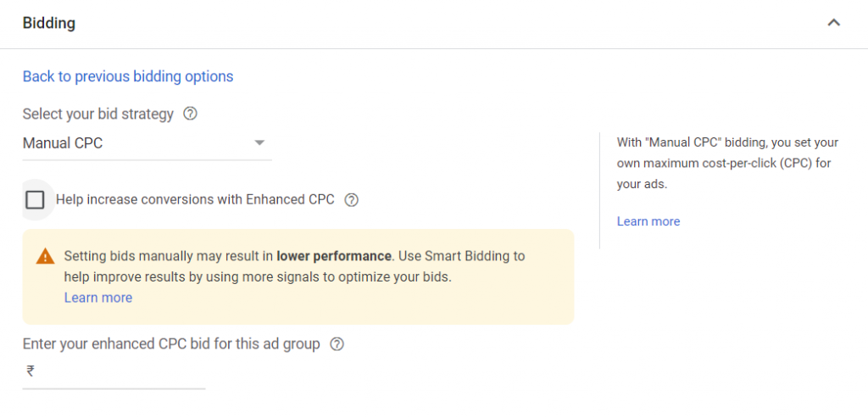Collapse the Bidding section chevron
The height and width of the screenshot is (418, 868).
coord(834,23)
